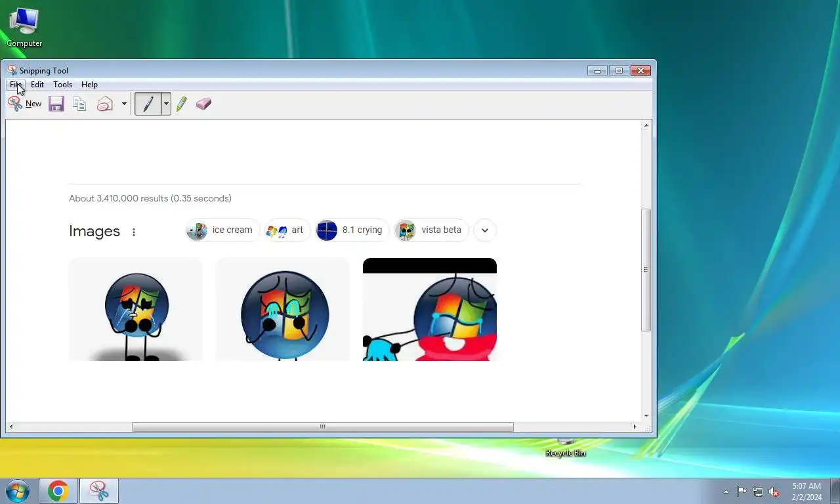Open Send Snip dropdown arrow
Screen dimensions: 840x504
(x=124, y=104)
